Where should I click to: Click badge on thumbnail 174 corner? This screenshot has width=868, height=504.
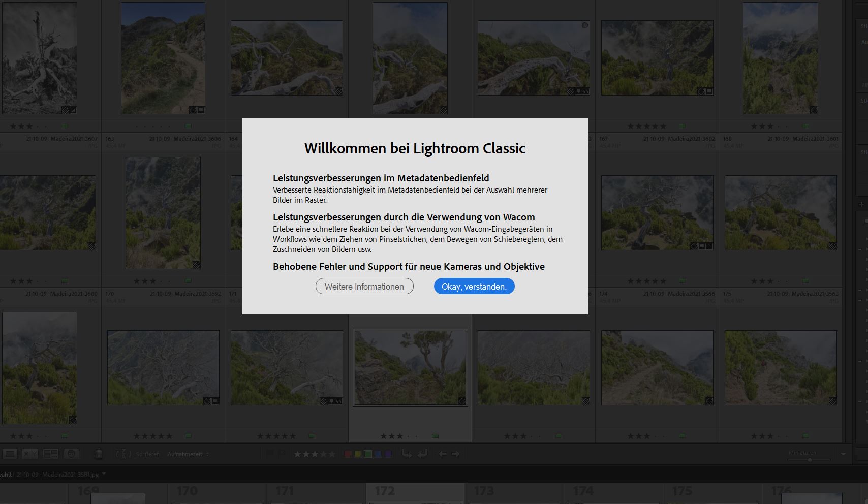pos(709,401)
